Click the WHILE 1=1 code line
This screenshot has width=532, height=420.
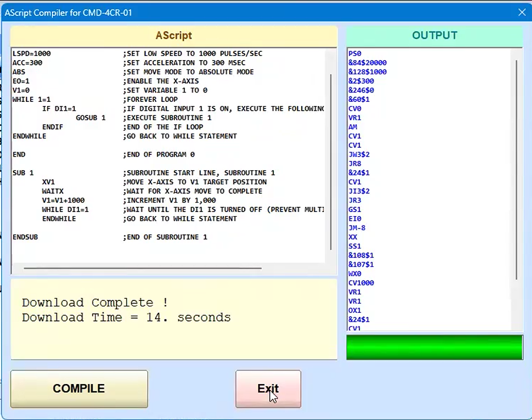click(32, 100)
